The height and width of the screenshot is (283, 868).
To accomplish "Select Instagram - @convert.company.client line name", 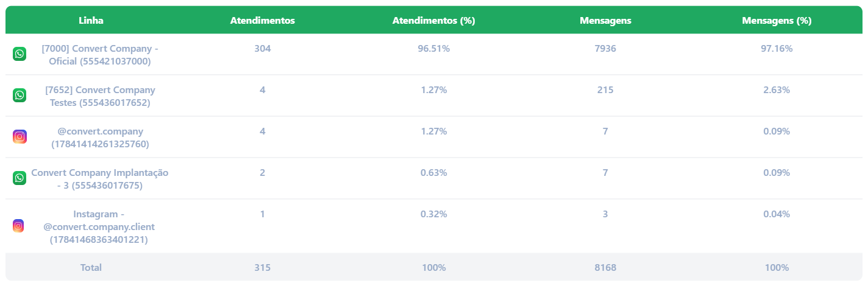I will [x=99, y=226].
